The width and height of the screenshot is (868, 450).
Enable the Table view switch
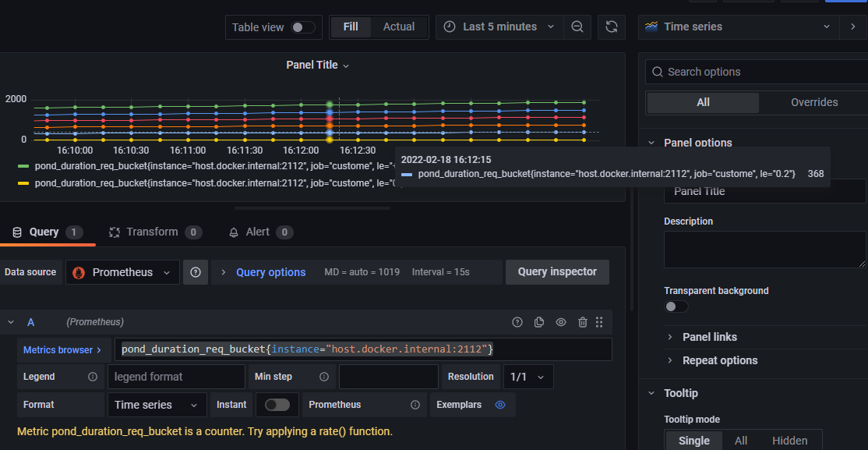[x=302, y=27]
